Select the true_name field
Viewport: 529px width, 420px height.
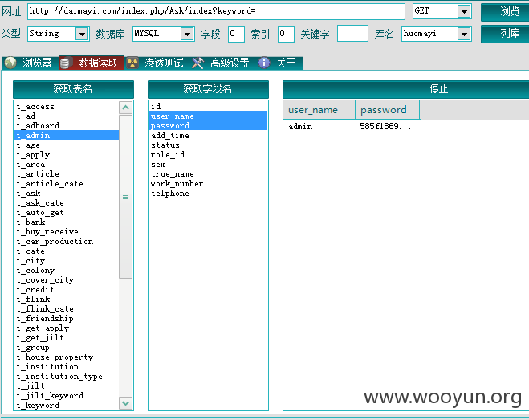click(208, 174)
